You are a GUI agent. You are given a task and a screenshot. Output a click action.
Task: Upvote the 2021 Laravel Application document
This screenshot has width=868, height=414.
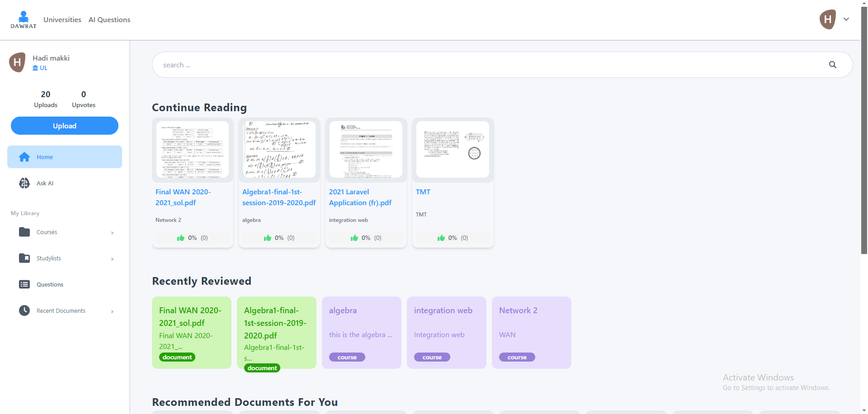[x=354, y=238]
